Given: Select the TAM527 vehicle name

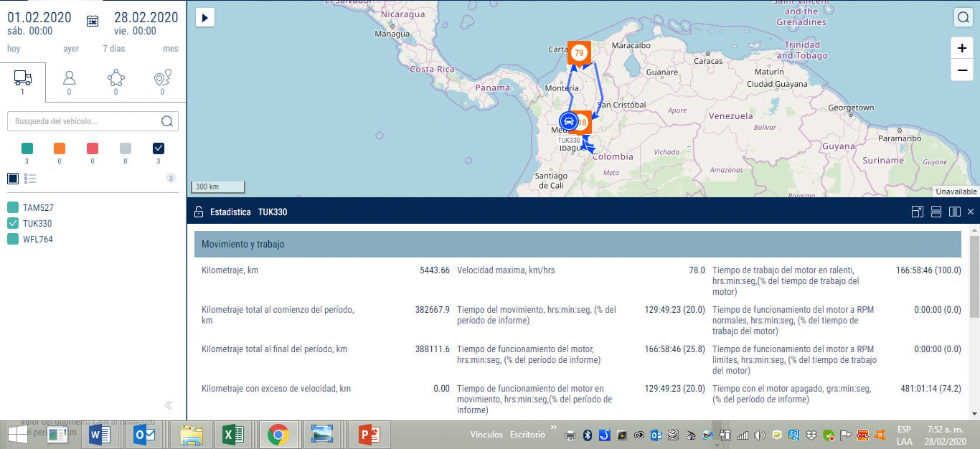Looking at the screenshot, I should pos(38,207).
